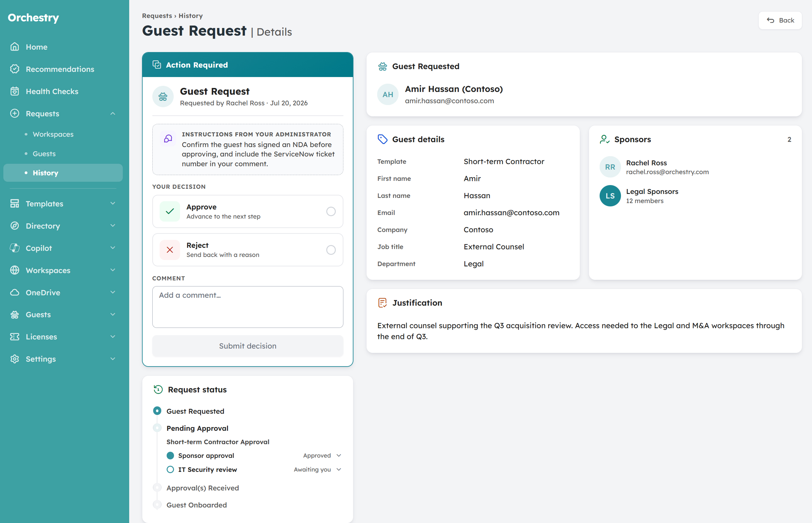This screenshot has height=523, width=812.
Task: Click the Home icon in sidebar
Action: [x=15, y=47]
